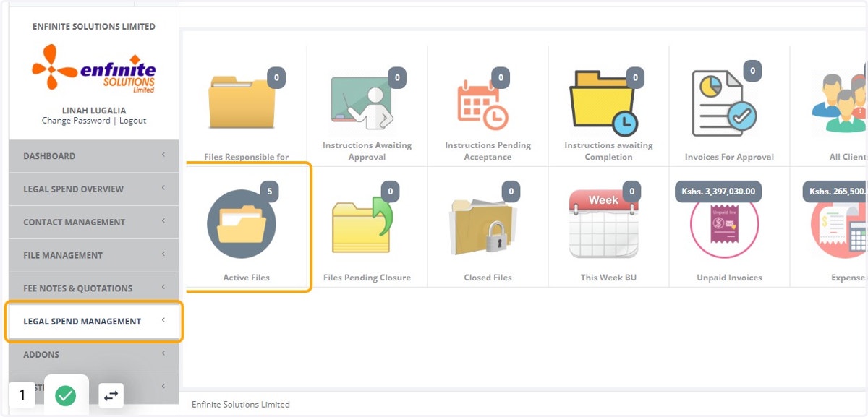Click the Files Pending Closure label
Image resolution: width=868 pixels, height=417 pixels.
[x=367, y=278]
